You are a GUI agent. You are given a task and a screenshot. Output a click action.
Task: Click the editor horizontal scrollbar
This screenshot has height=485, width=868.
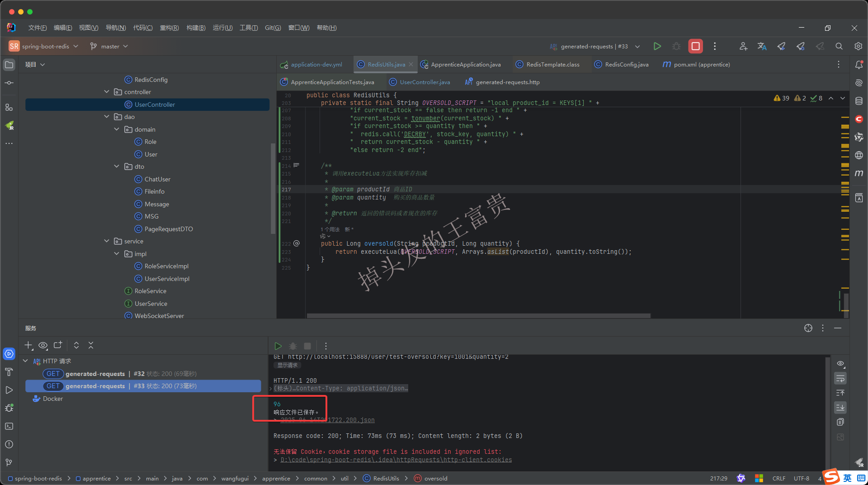(x=478, y=316)
